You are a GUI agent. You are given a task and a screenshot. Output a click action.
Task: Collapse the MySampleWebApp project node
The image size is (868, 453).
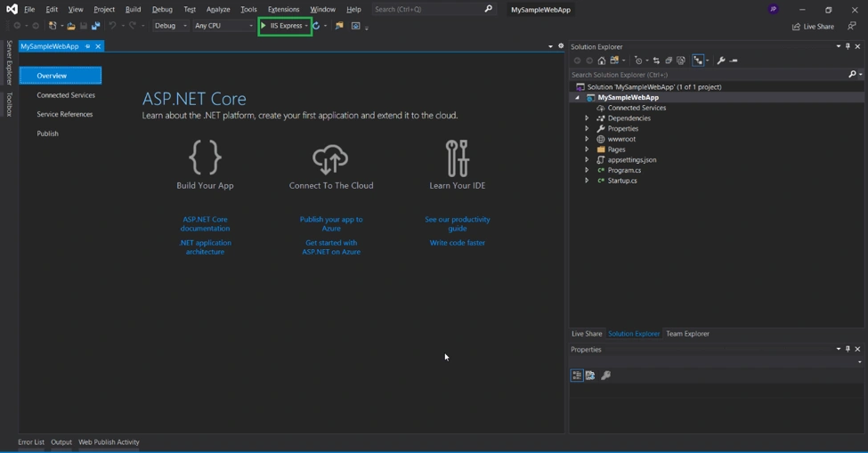[578, 97]
